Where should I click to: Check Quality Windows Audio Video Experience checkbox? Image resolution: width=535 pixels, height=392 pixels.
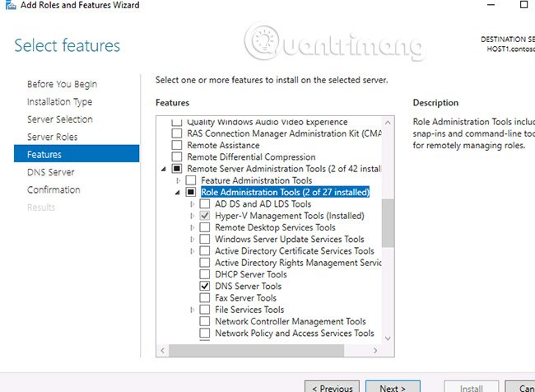click(176, 122)
